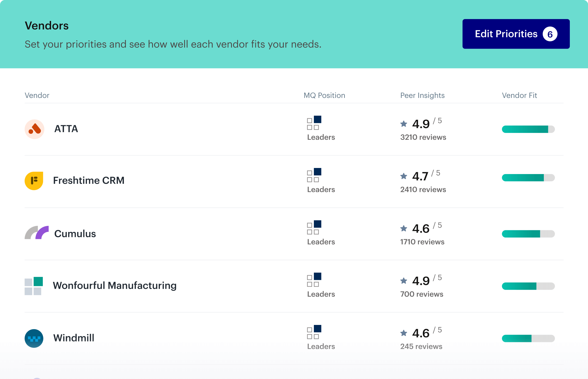
Task: Click Freshtime CRM's fit score bar
Action: point(528,178)
